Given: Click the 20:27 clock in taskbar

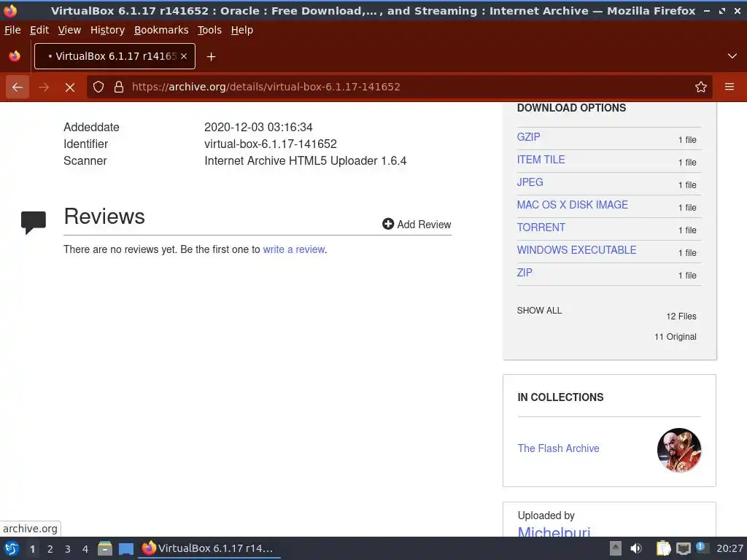Looking at the screenshot, I should (729, 548).
